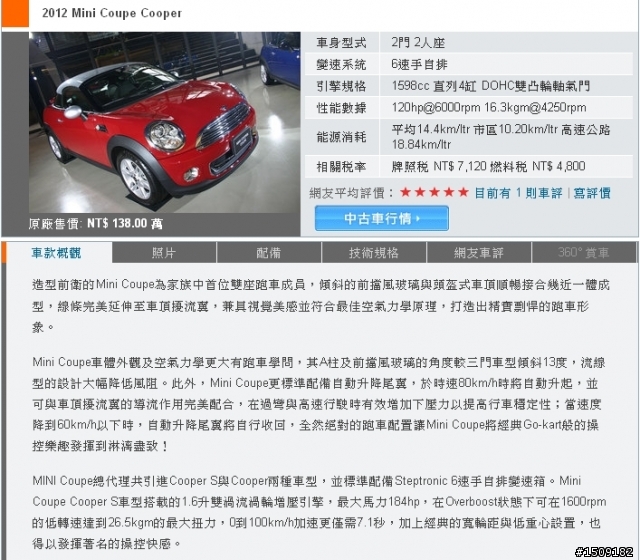This screenshot has width=640, height=560.
Task: Open the red Mini Coupe photo
Action: point(164,122)
